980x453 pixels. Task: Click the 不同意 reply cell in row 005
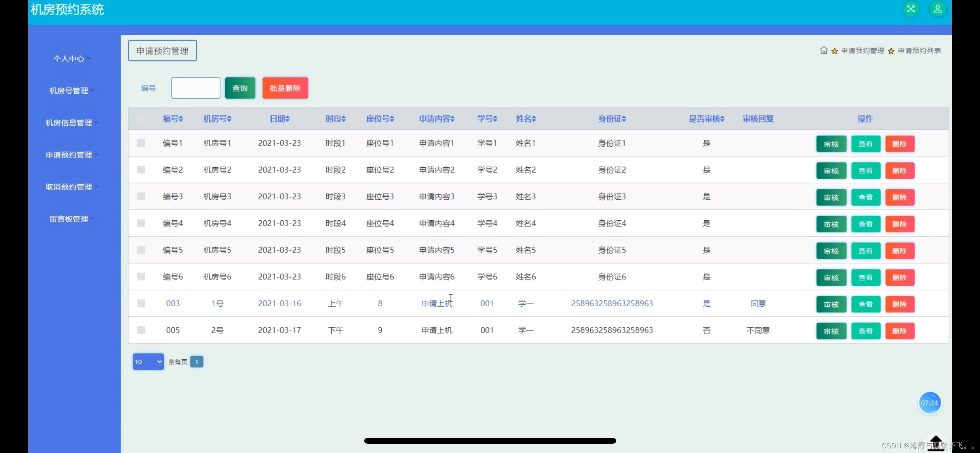coord(758,330)
